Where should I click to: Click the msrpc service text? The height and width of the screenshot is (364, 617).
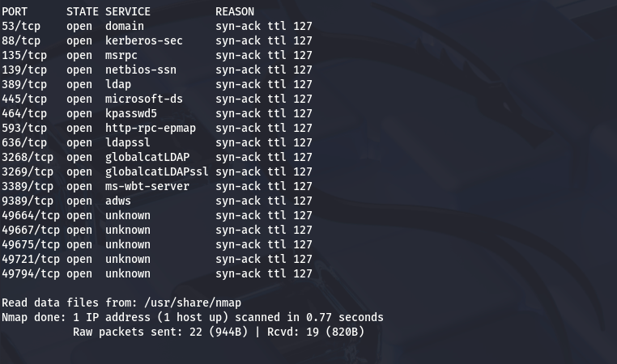click(x=121, y=55)
